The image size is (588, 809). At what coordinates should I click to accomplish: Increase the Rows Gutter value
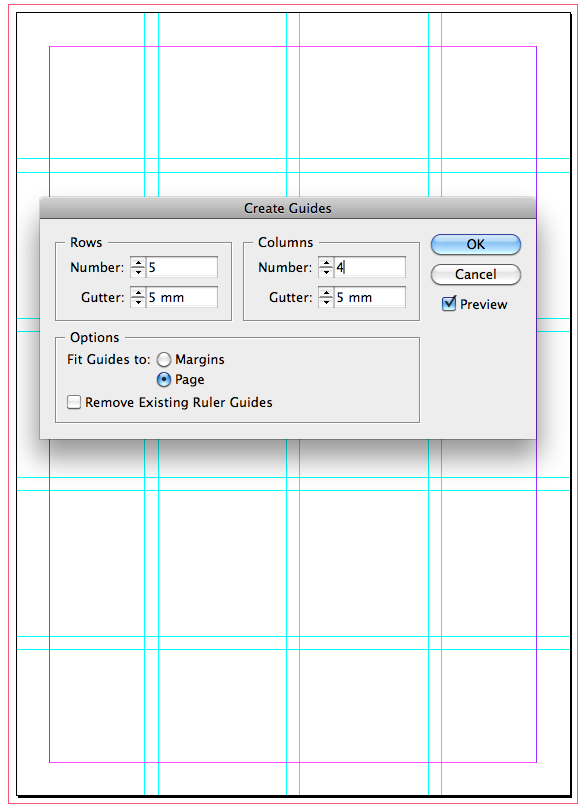pyautogui.click(x=138, y=293)
